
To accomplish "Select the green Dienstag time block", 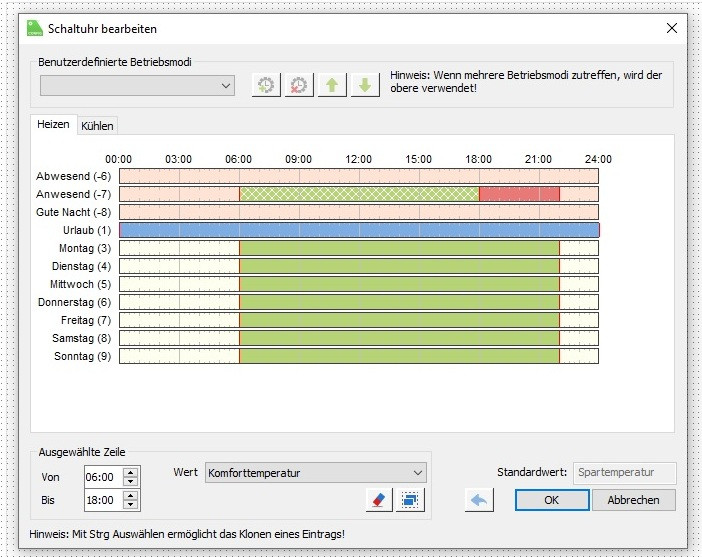I will (x=399, y=266).
